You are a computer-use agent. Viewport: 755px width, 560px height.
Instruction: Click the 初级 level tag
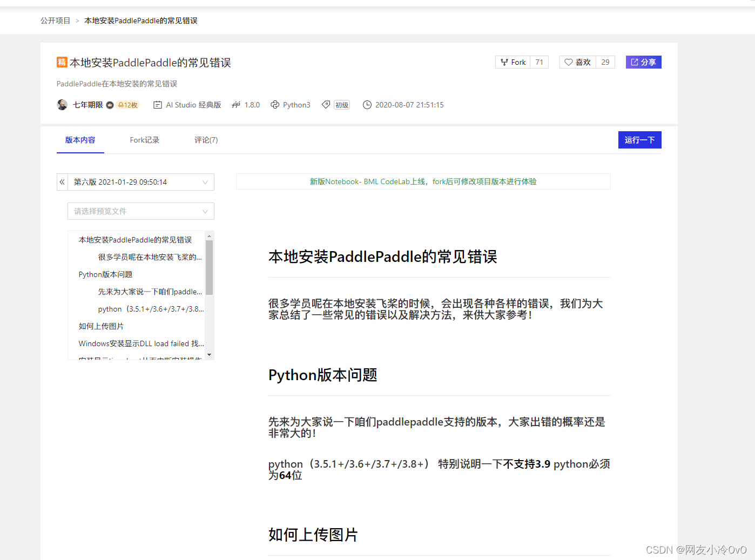click(x=342, y=105)
